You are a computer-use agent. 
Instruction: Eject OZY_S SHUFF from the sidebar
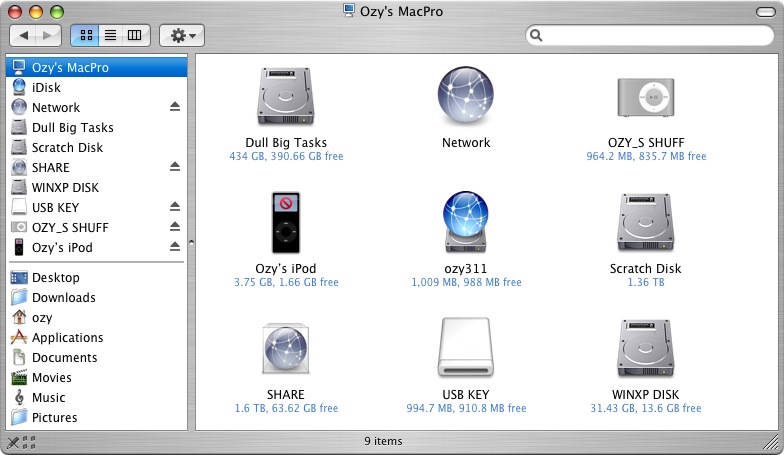(174, 227)
